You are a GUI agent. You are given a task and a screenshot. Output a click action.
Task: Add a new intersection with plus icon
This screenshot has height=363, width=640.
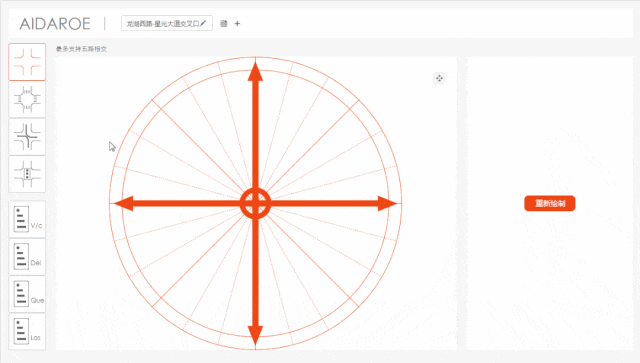pyautogui.click(x=237, y=23)
